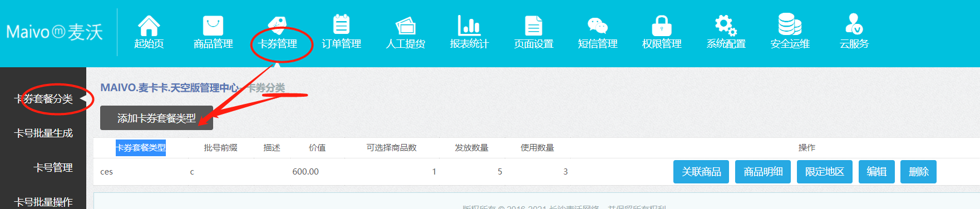
Task: Open 商品管理 shopping bag icon
Action: coord(213,26)
